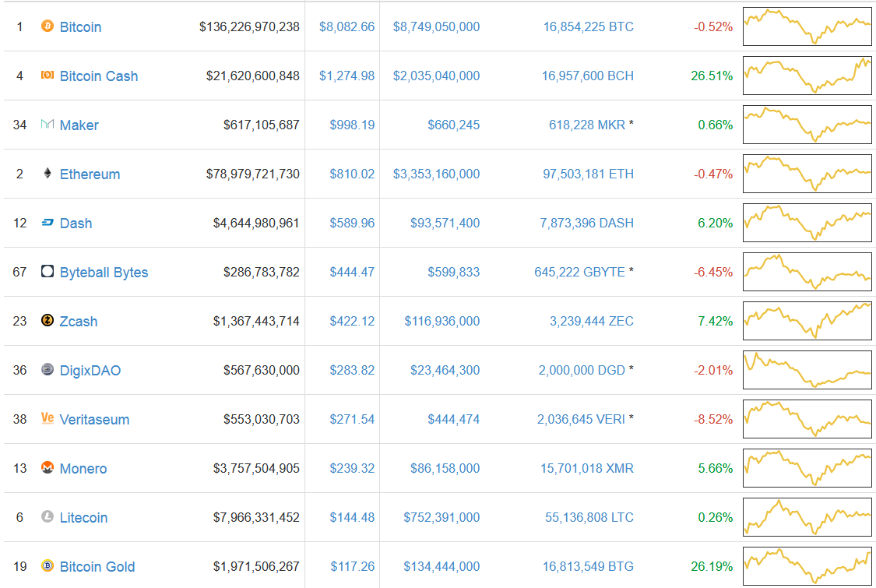Click Dash price $589.96
The height and width of the screenshot is (588, 876).
pos(352,223)
